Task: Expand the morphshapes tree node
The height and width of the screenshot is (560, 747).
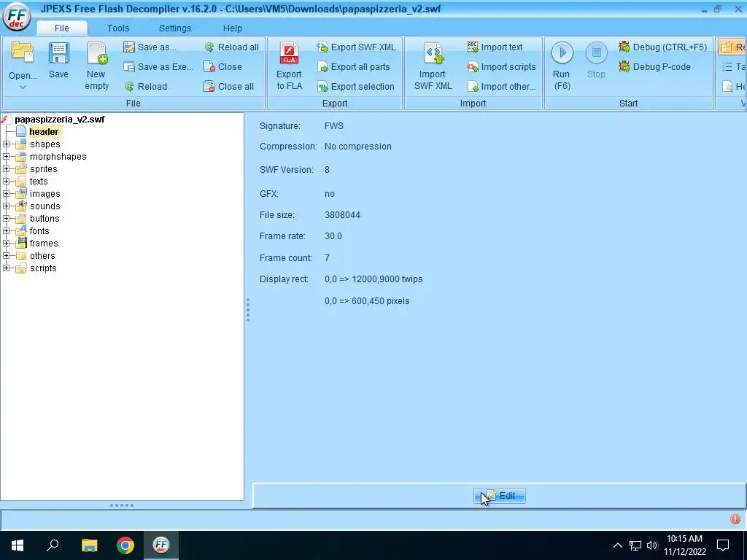Action: 6,156
